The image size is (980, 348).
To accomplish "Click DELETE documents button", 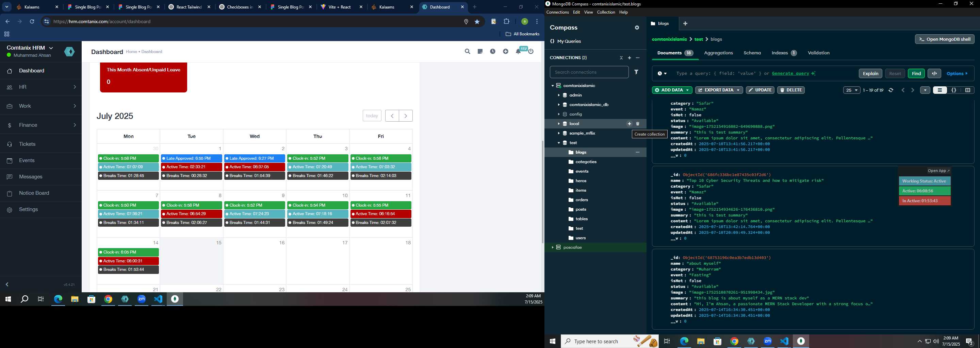I will click(790, 90).
